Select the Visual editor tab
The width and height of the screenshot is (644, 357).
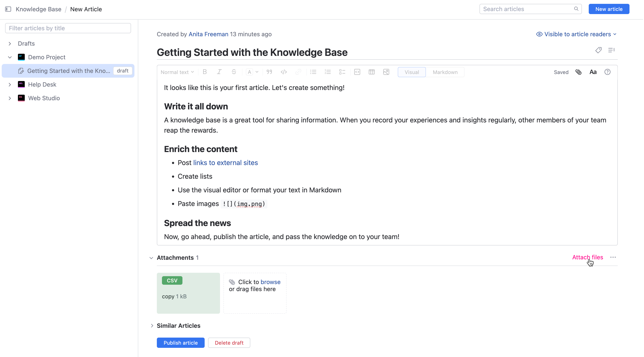point(411,72)
